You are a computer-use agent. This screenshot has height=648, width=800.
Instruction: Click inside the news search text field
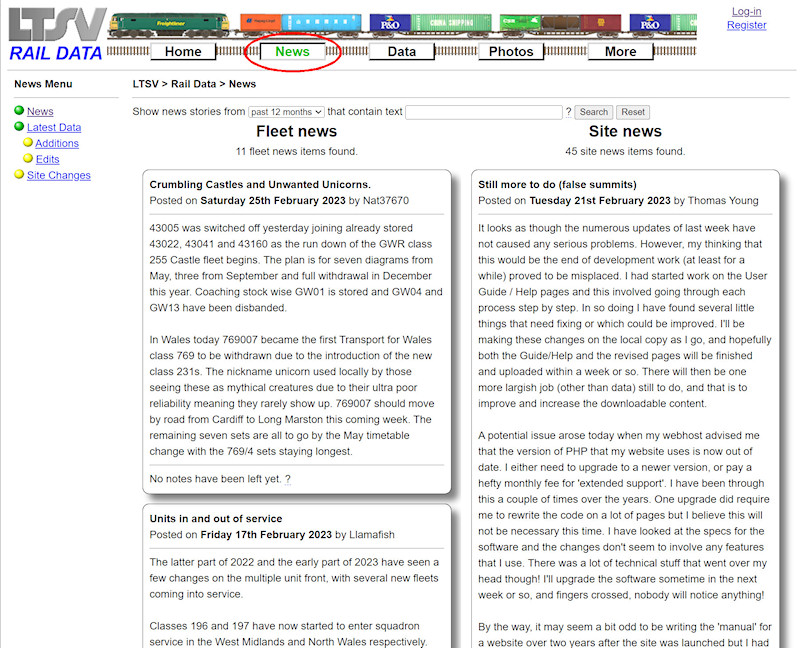point(484,111)
